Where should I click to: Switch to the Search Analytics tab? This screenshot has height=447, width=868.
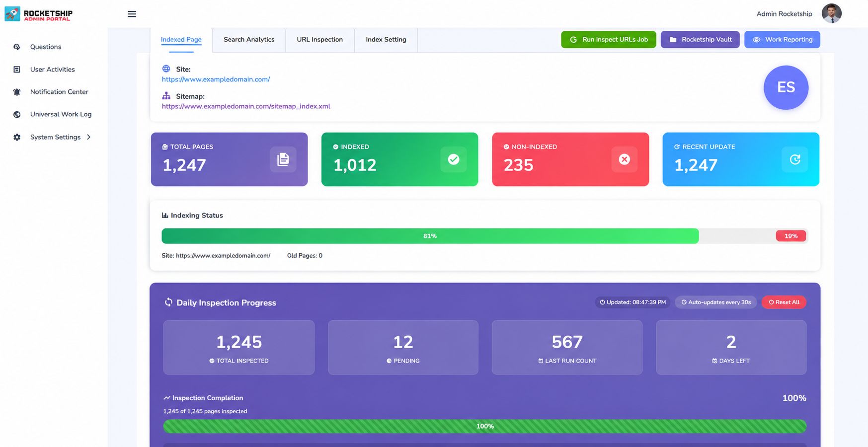click(x=249, y=40)
